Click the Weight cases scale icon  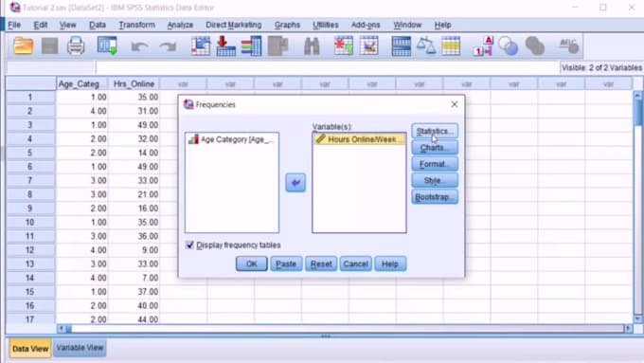coord(426,45)
